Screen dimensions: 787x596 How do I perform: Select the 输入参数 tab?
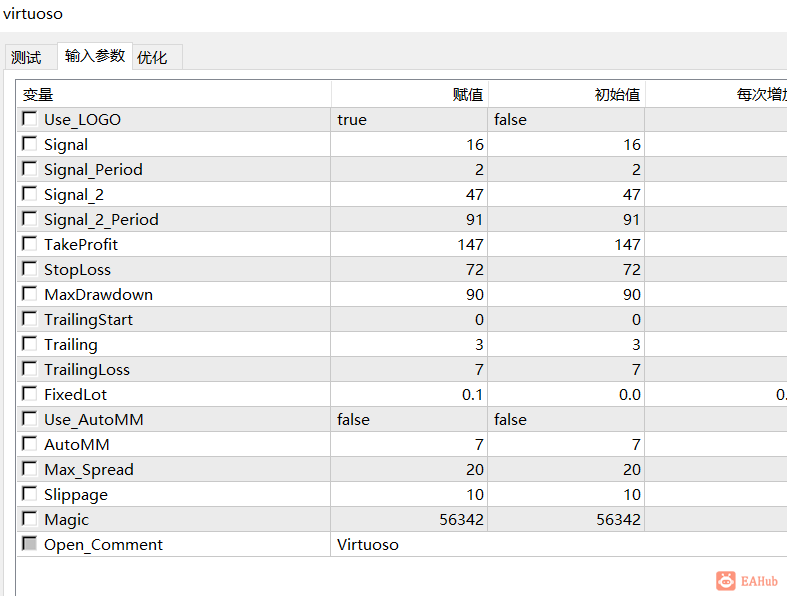95,56
